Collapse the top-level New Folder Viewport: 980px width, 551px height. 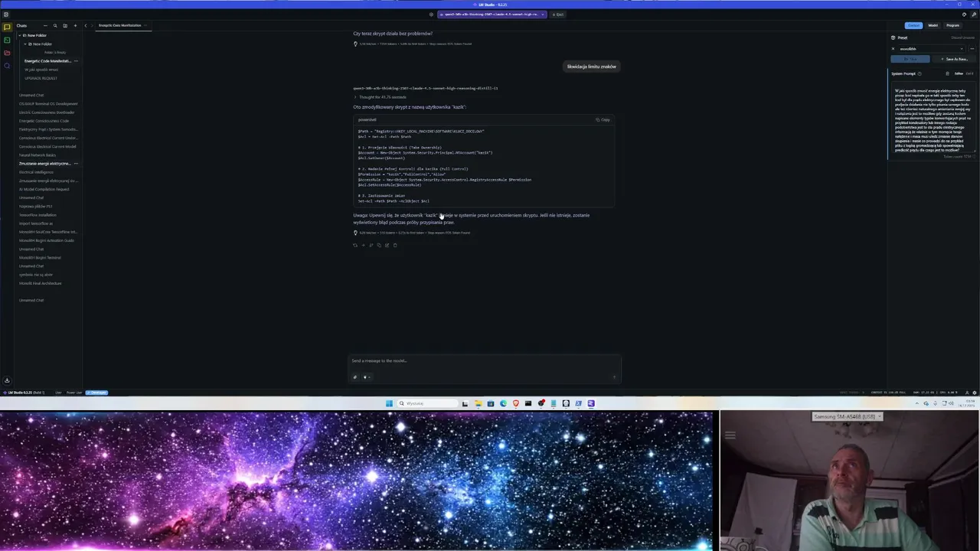tap(20, 35)
